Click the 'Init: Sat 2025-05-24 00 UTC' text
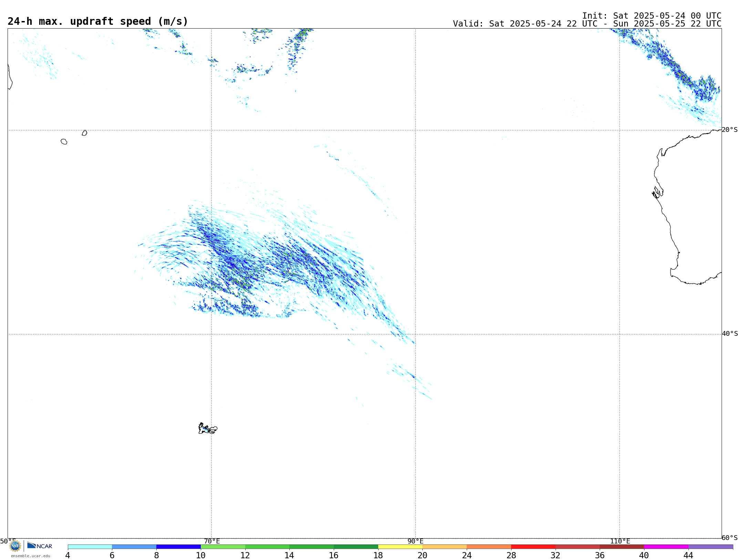Screen dimensions: 744x560 (x=652, y=16)
